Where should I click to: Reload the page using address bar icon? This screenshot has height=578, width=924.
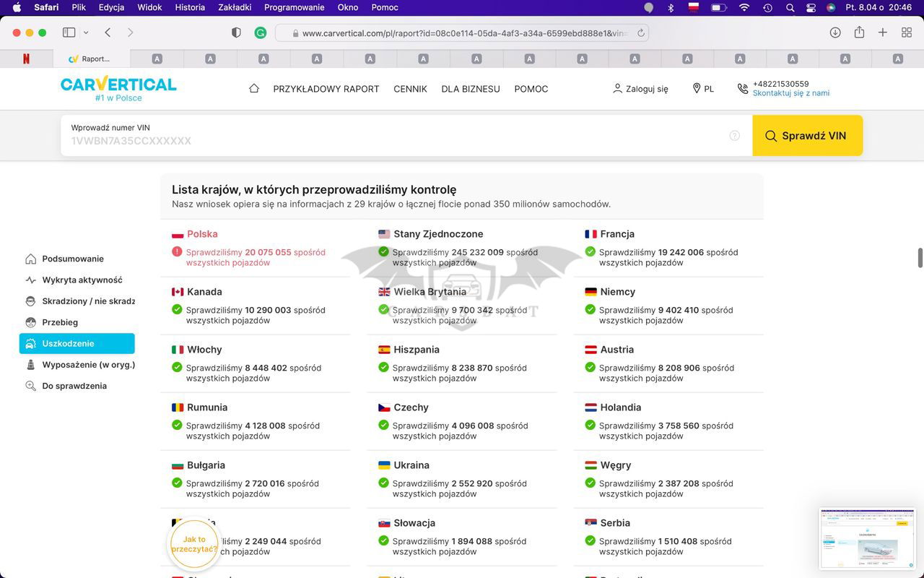640,33
